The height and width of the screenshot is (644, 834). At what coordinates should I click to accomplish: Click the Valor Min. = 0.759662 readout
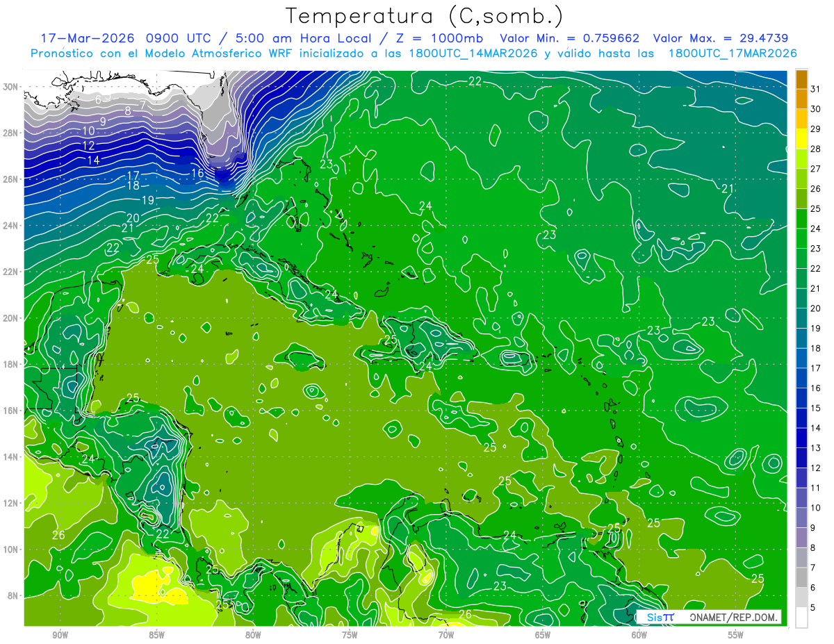570,38
